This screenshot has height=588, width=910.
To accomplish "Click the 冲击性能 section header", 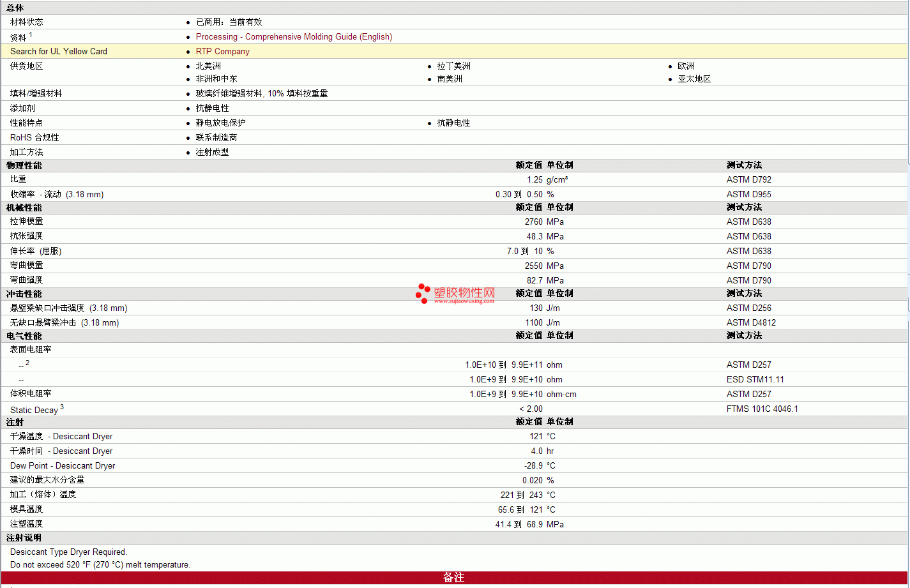I will point(24,294).
